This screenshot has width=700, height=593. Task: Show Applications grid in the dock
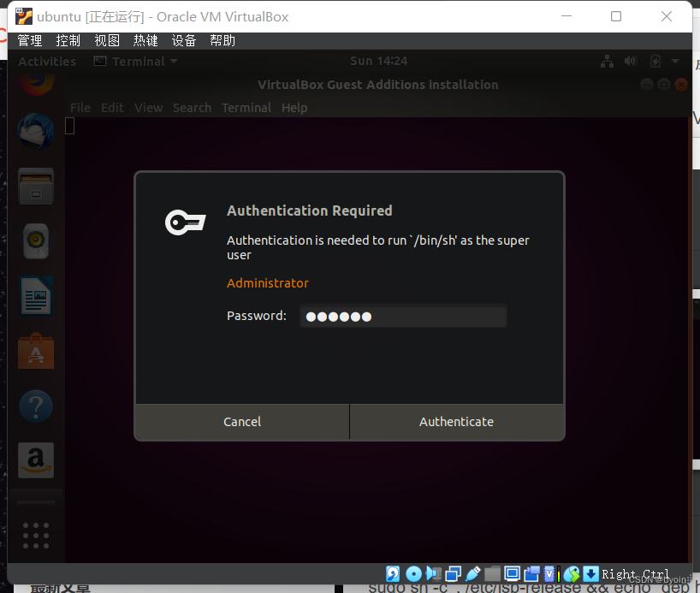tap(36, 536)
